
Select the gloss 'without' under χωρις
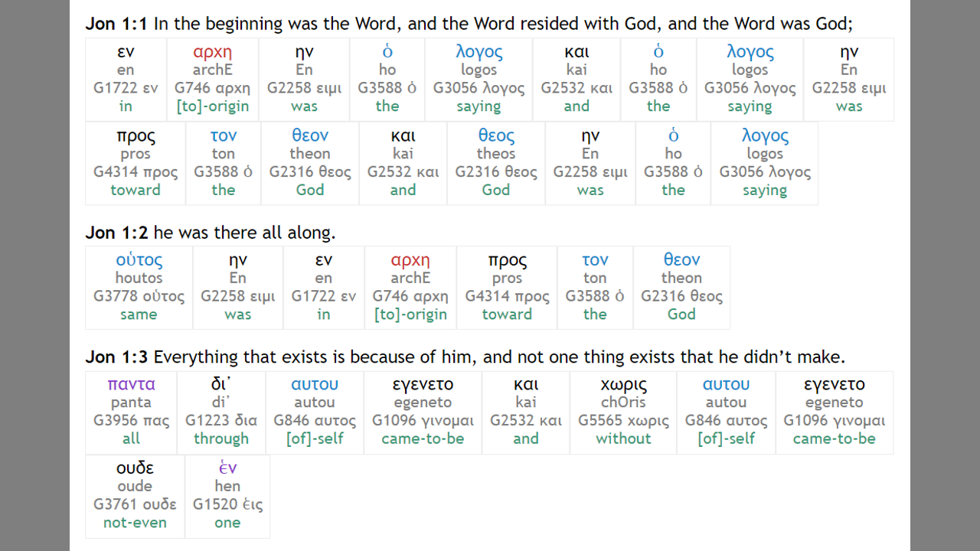point(623,439)
